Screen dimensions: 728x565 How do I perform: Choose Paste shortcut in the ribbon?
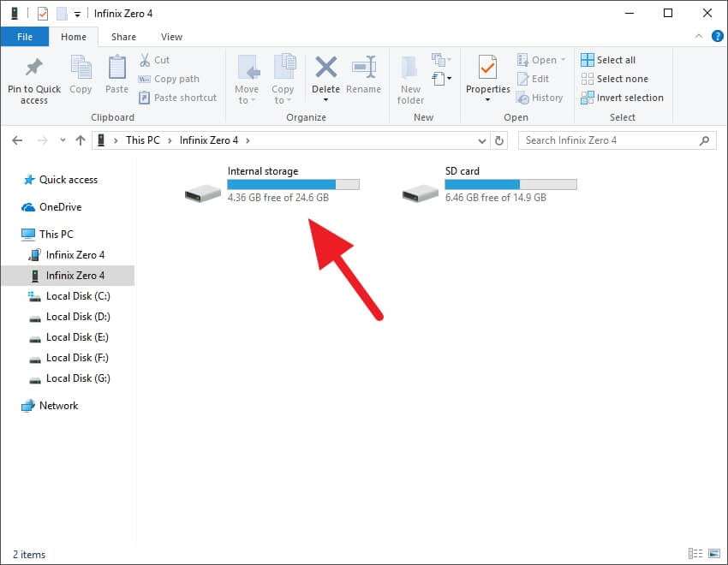177,98
